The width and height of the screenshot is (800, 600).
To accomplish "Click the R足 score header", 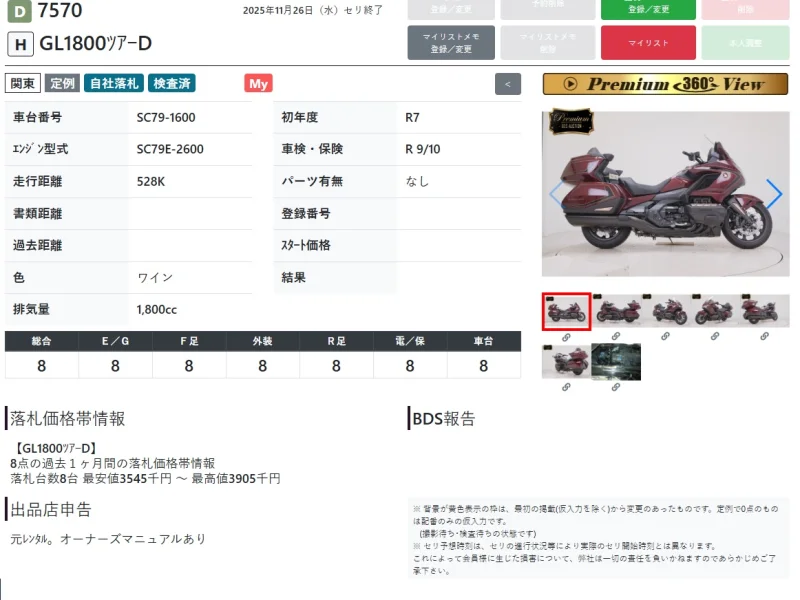I will tap(336, 341).
